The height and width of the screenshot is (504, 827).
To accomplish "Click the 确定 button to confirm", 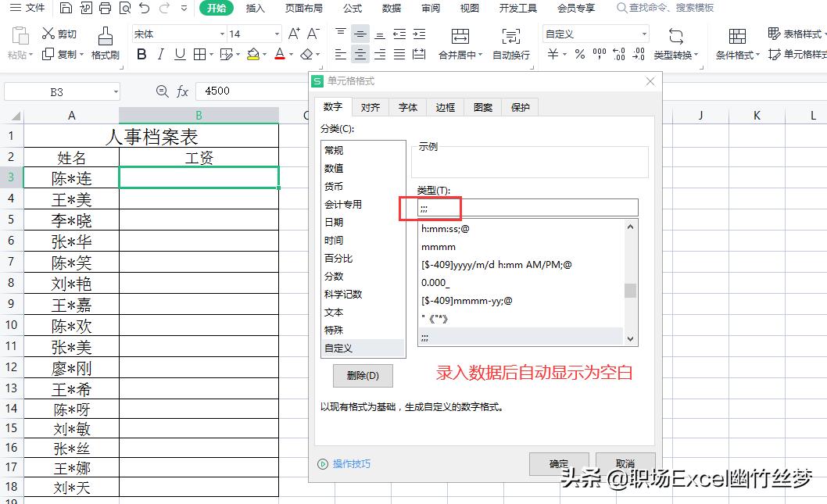I will click(x=559, y=463).
